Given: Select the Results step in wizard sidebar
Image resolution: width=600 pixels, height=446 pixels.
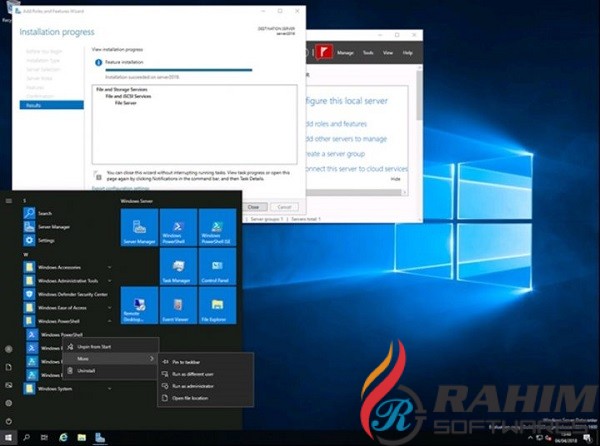Looking at the screenshot, I should (52, 105).
